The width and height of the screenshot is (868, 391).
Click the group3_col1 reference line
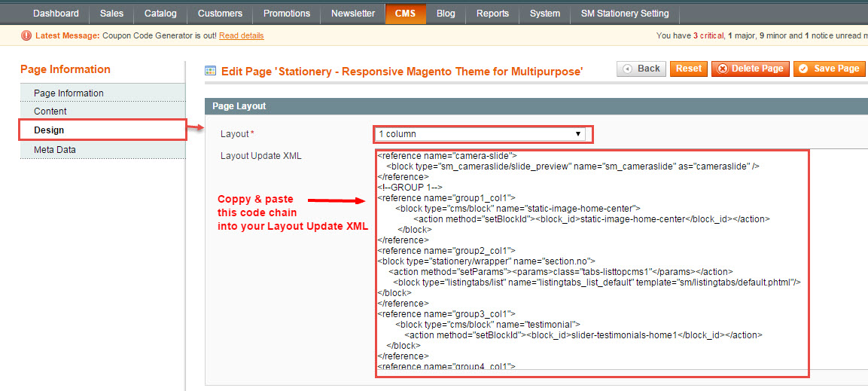[x=446, y=313]
